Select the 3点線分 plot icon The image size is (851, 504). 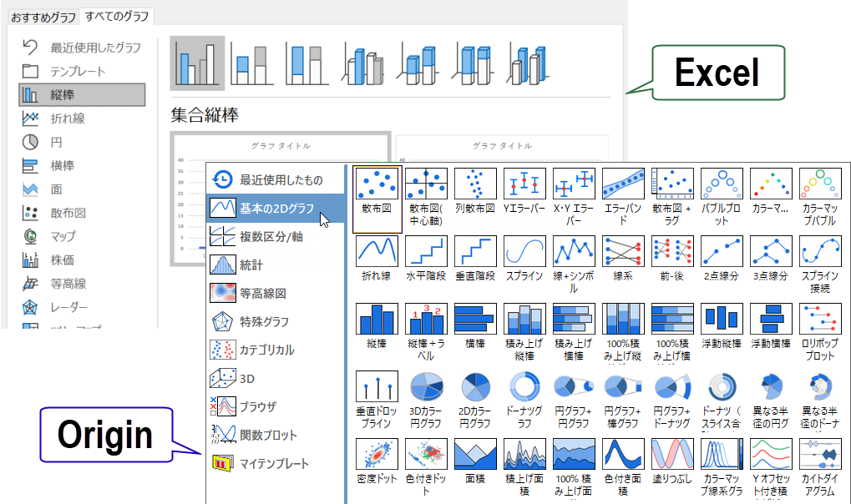[x=771, y=251]
